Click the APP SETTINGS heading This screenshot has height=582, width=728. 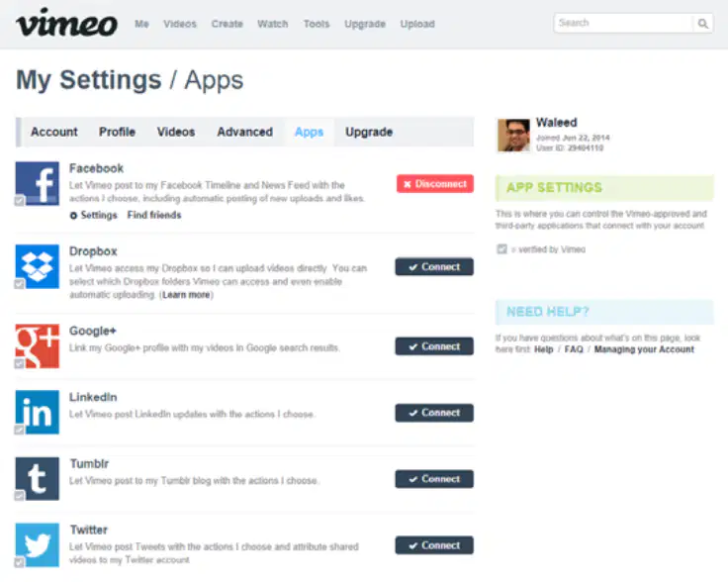(x=554, y=188)
